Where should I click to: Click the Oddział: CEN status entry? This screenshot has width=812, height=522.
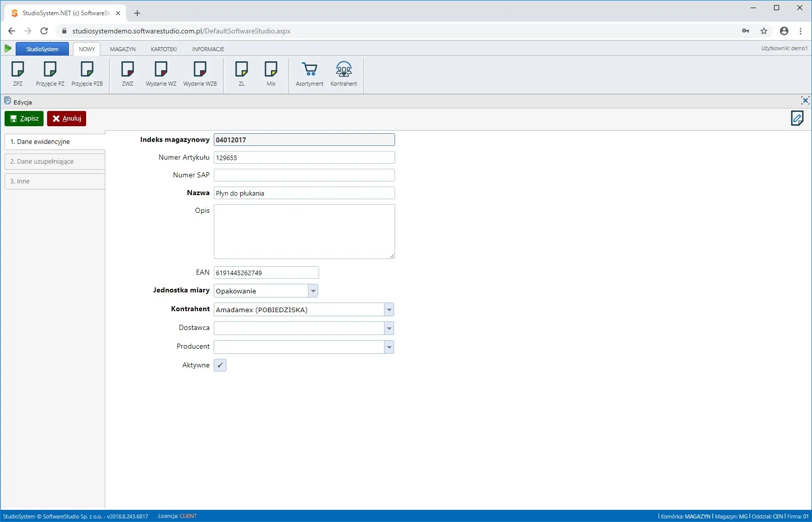pos(767,516)
